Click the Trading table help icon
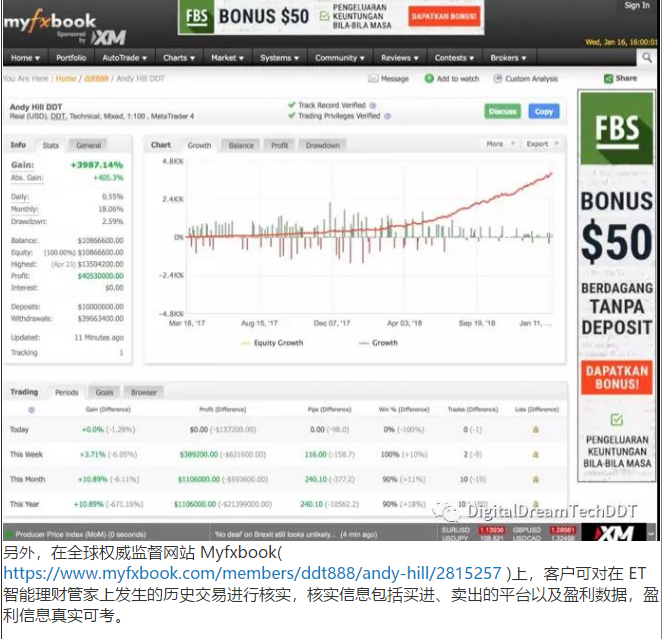 click(x=31, y=409)
